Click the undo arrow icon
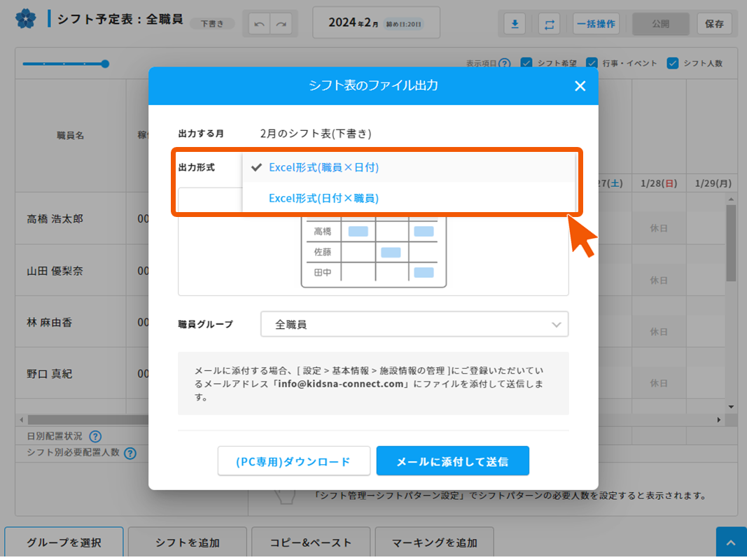The width and height of the screenshot is (747, 560). tap(260, 24)
